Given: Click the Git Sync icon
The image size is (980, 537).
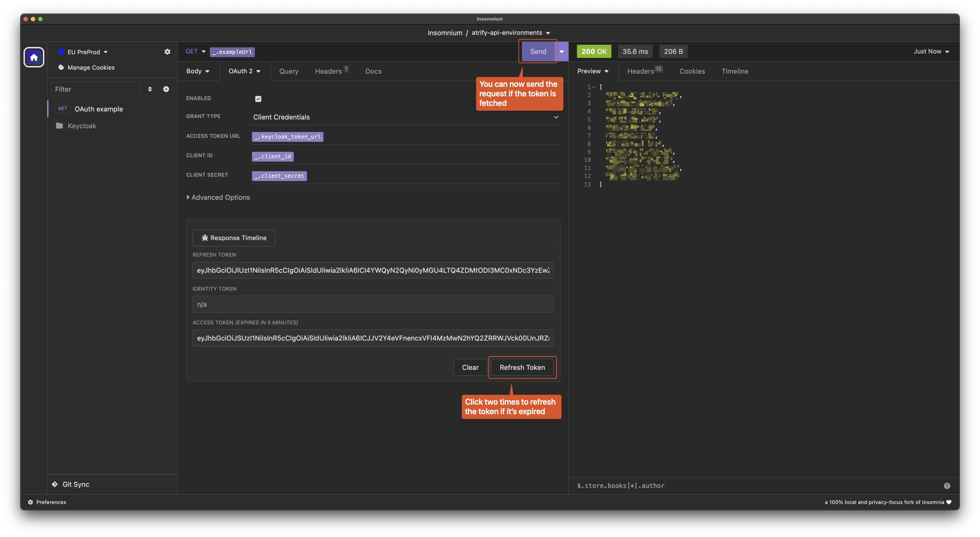Looking at the screenshot, I should tap(55, 484).
